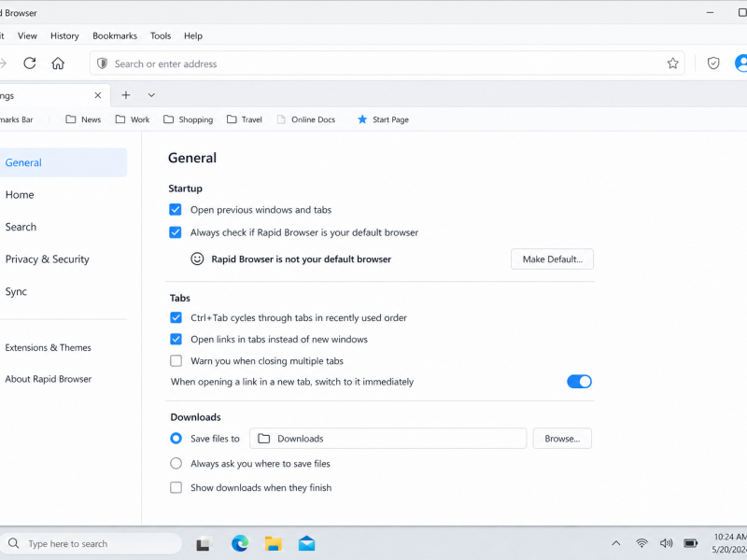Click Type here to search box
Screen dimensions: 747x560
(91, 543)
